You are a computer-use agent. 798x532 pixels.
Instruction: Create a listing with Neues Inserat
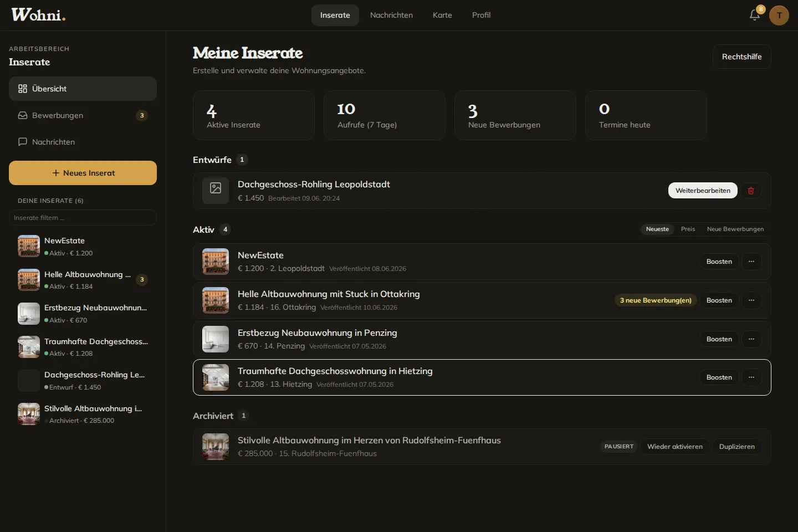(83, 173)
